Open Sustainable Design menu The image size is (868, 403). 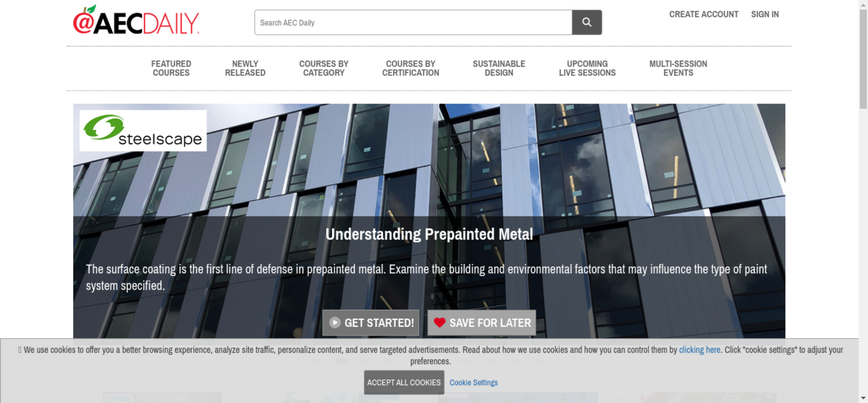tap(499, 69)
